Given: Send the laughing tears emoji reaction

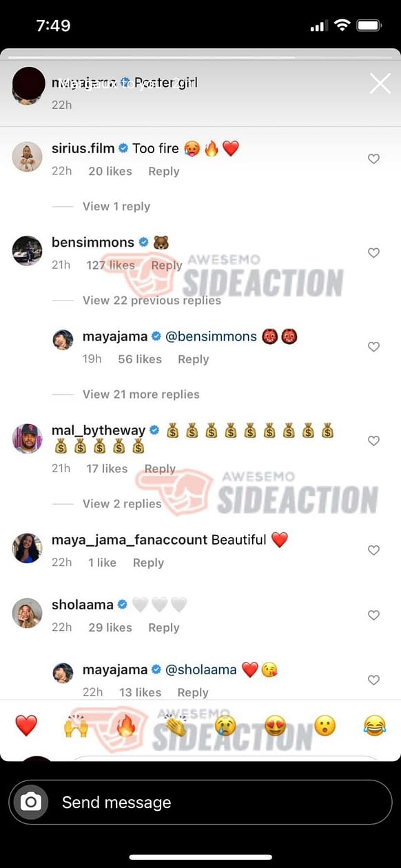Looking at the screenshot, I should [x=375, y=725].
